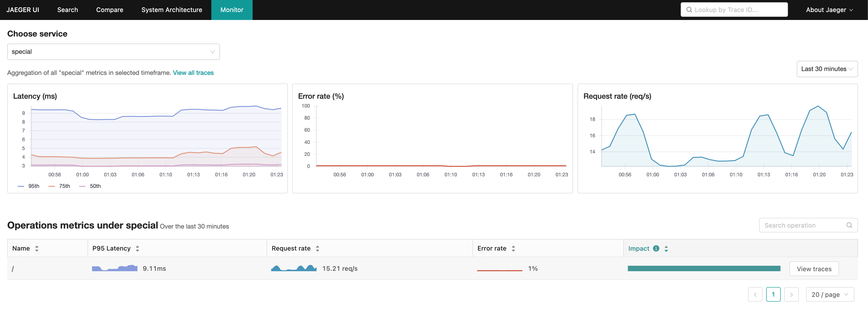This screenshot has height=315, width=868.
Task: Click the error rate chart icon
Action: coord(498,268)
